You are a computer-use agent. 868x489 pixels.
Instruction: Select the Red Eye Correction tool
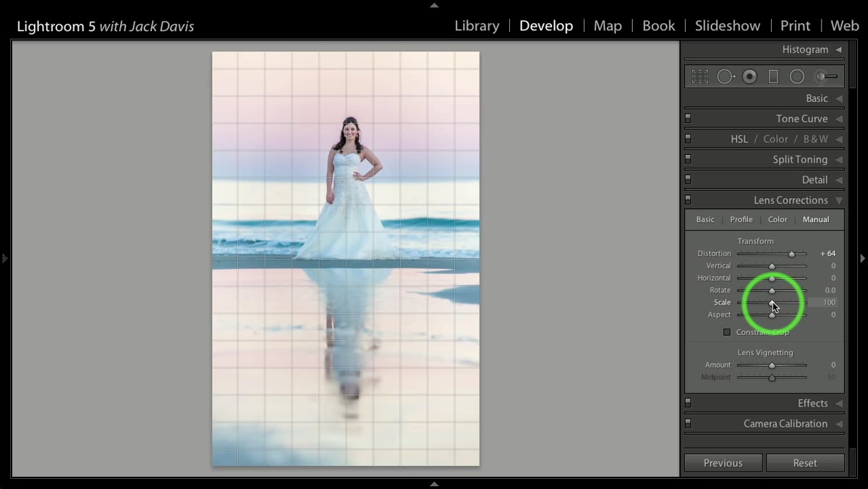[749, 76]
